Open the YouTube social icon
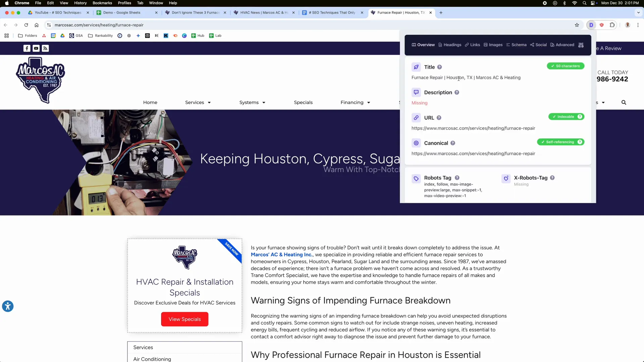644x362 pixels. 36,48
